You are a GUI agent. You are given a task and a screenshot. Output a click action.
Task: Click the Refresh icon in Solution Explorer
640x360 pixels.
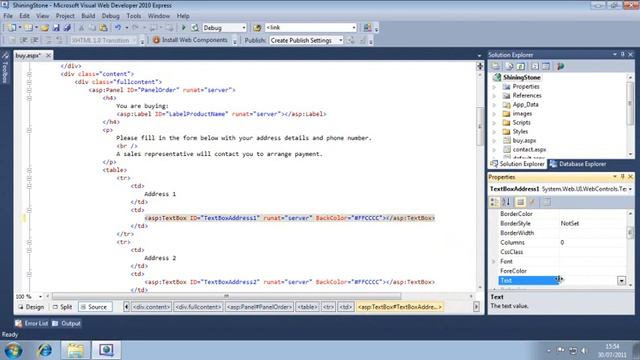pyautogui.click(x=521, y=66)
